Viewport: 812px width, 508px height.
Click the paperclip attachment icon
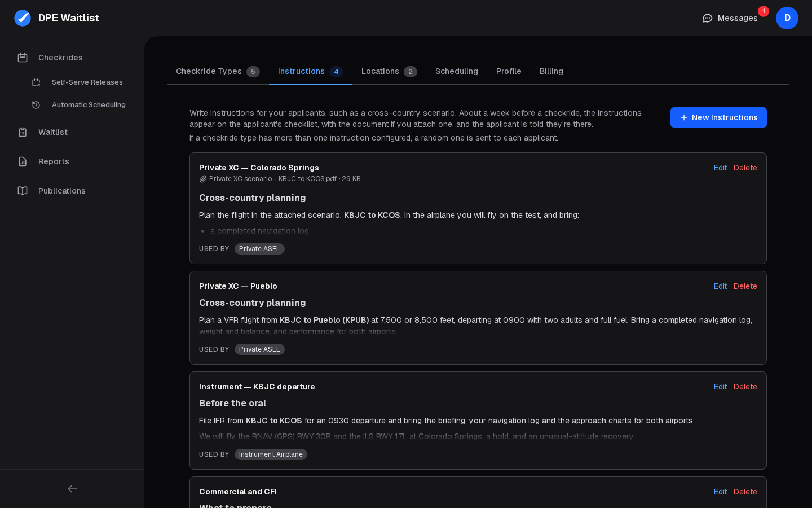click(x=203, y=179)
